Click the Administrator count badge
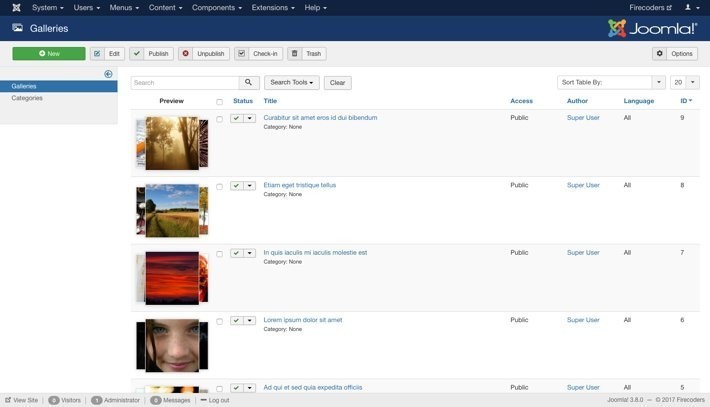Screen dimensions: 710x407 [96, 400]
